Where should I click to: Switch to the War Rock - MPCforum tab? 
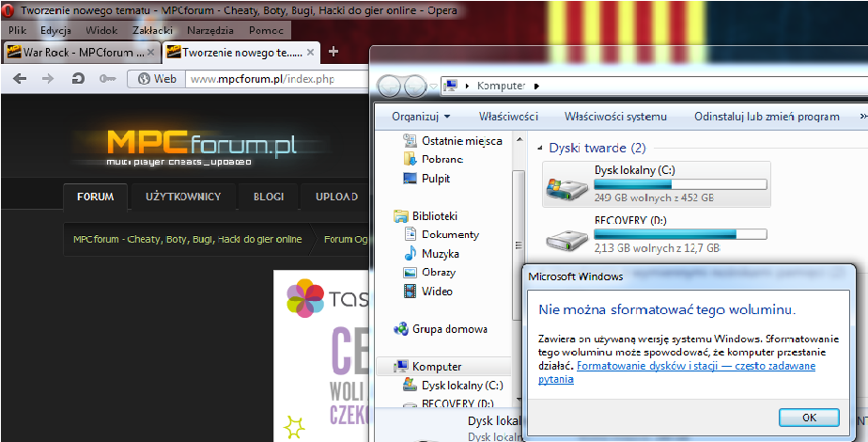82,52
